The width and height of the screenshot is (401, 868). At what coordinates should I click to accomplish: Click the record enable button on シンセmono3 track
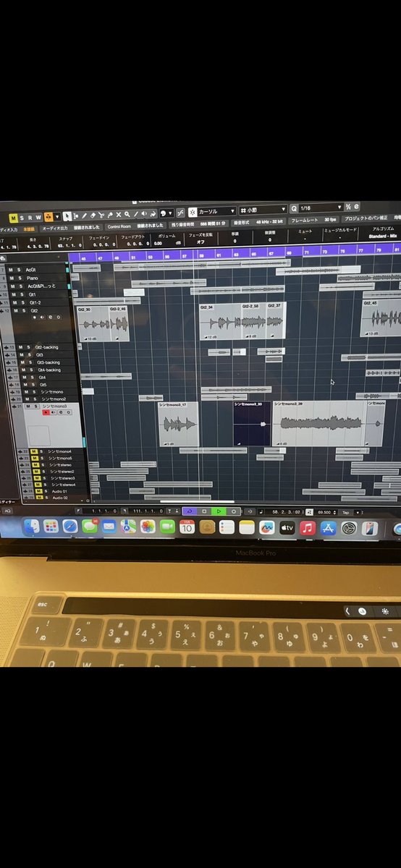coord(46,412)
